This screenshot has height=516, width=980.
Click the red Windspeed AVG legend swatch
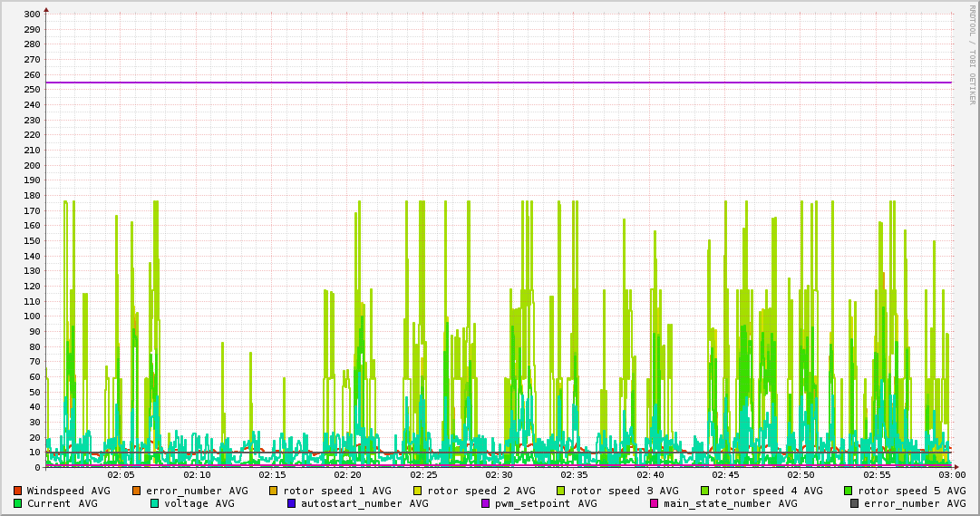tap(17, 491)
